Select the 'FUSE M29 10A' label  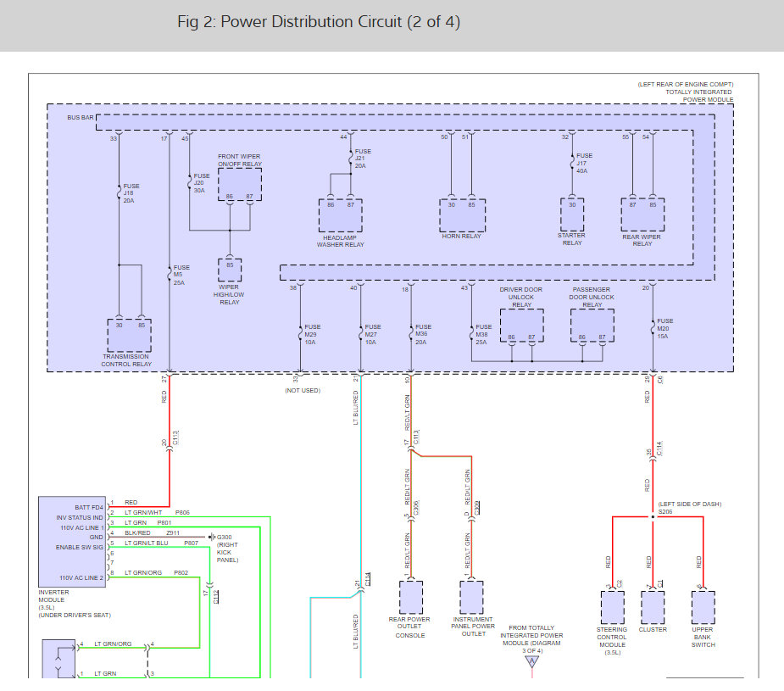click(313, 335)
